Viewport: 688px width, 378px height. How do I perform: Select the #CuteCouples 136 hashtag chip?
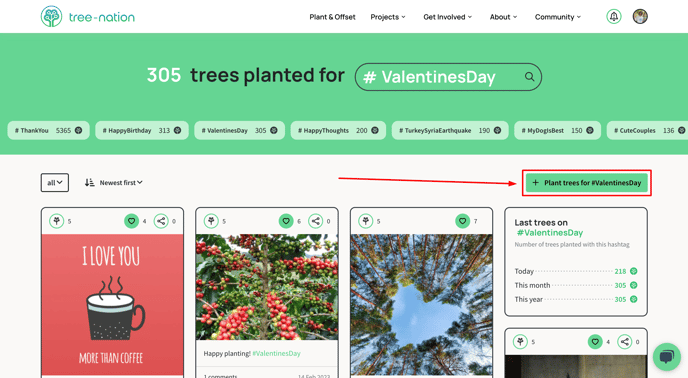pos(648,130)
